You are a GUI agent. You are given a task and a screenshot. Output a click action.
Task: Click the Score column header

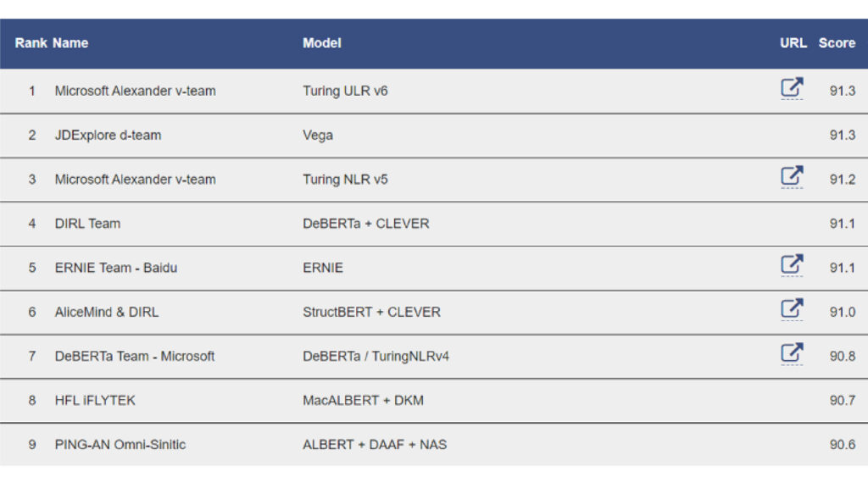pos(837,43)
